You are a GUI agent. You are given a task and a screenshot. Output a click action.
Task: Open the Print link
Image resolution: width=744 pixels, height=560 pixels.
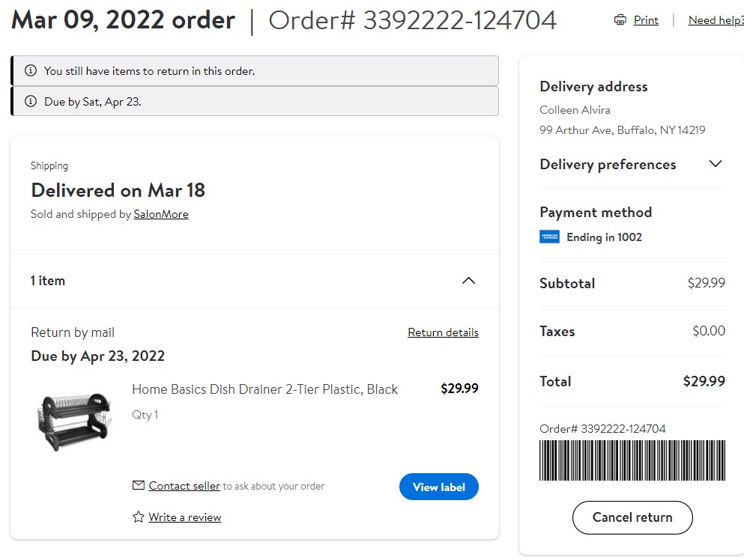point(646,20)
